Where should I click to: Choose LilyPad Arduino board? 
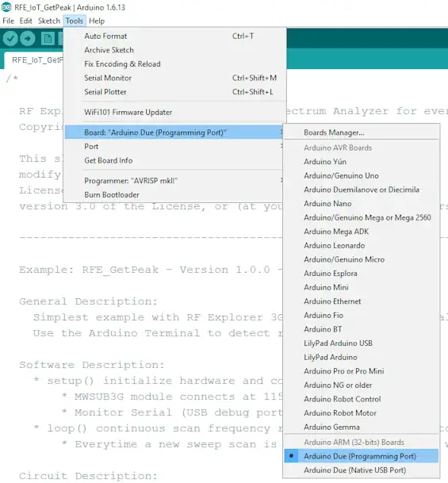click(362, 357)
